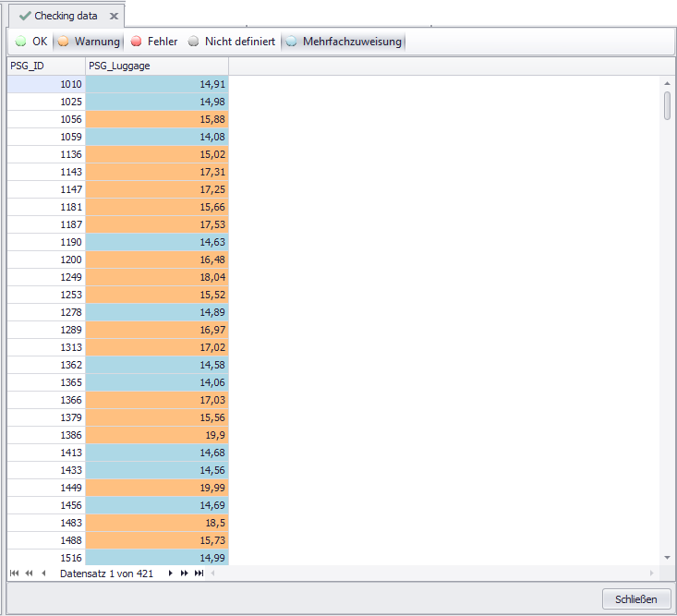Toggle the Nicht definiert filter
The height and width of the screenshot is (616, 677).
(232, 42)
